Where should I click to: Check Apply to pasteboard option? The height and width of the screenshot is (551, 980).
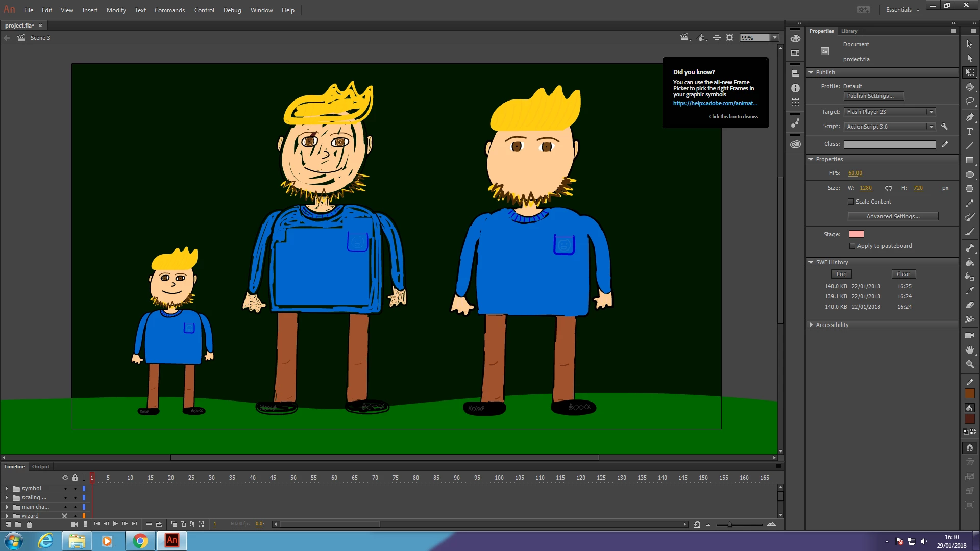click(852, 246)
